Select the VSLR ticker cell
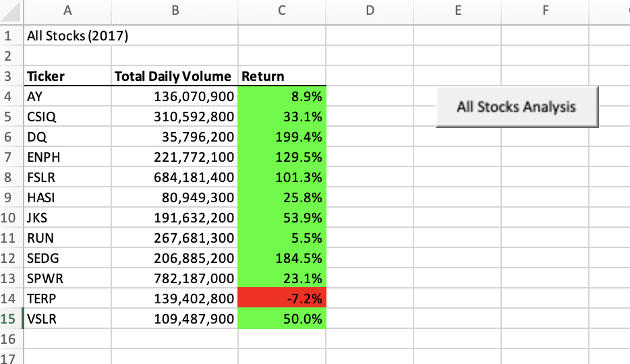Image resolution: width=630 pixels, height=364 pixels. tap(67, 319)
